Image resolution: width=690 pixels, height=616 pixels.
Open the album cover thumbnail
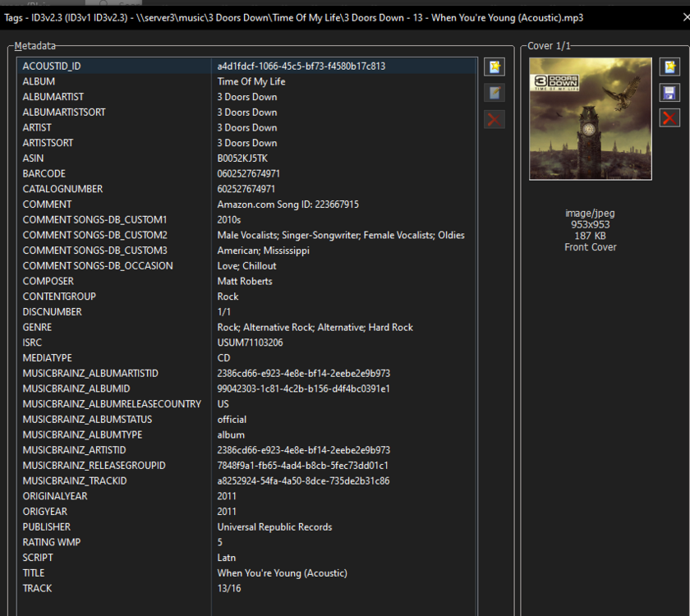point(590,119)
